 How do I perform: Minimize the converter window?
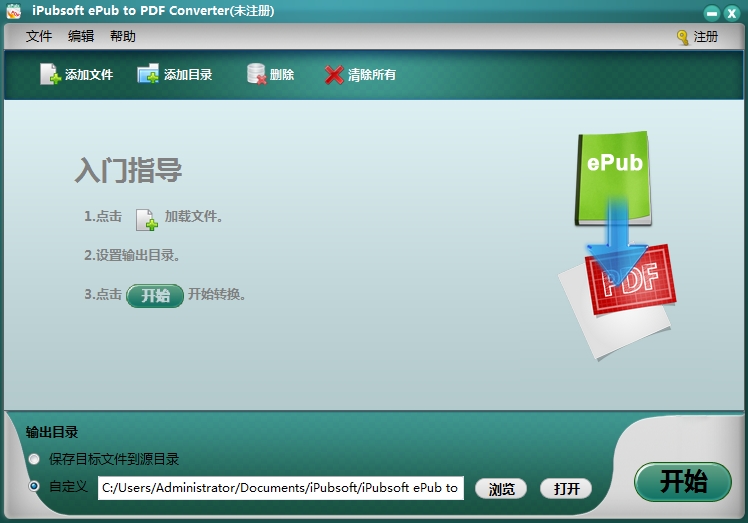(x=712, y=13)
